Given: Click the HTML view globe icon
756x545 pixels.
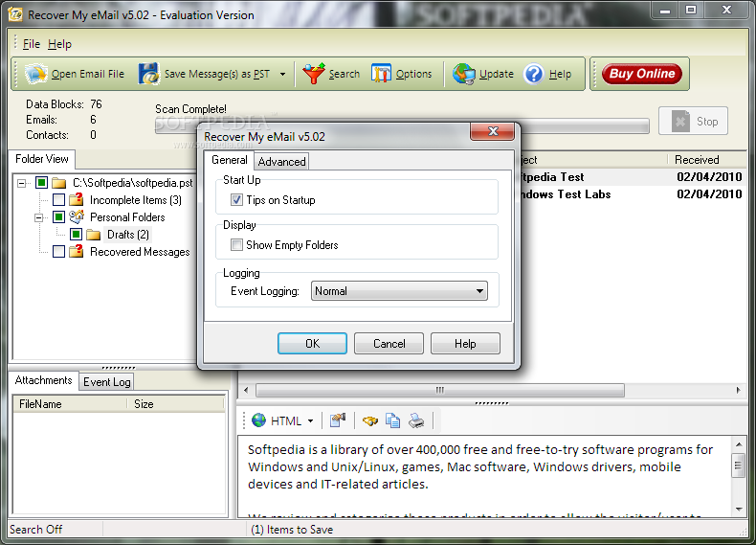Looking at the screenshot, I should pos(259,420).
